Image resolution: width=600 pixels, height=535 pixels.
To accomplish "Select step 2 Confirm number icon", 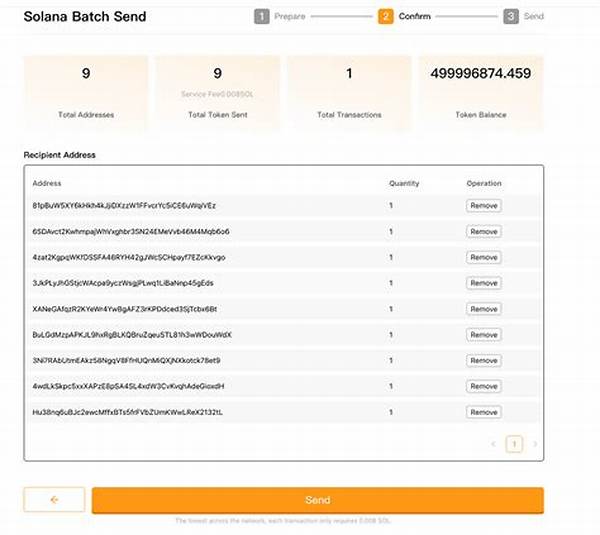I will 385,16.
